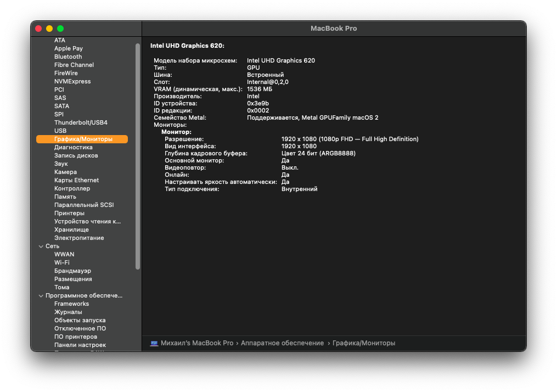Open the Звук sidebar item
The image size is (557, 392).
(61, 164)
